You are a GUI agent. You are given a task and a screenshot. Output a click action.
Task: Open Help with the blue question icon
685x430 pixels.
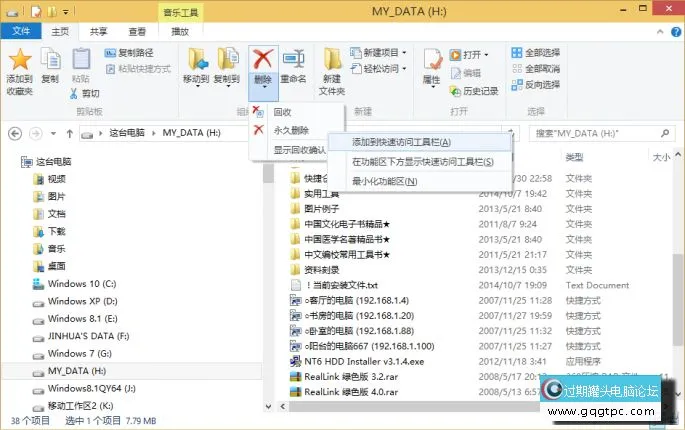coord(676,31)
